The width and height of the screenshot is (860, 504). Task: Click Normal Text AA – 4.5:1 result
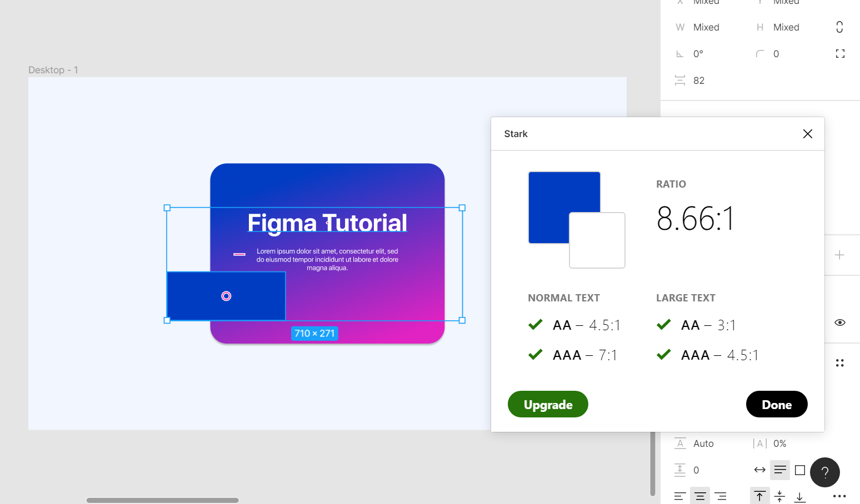click(574, 325)
